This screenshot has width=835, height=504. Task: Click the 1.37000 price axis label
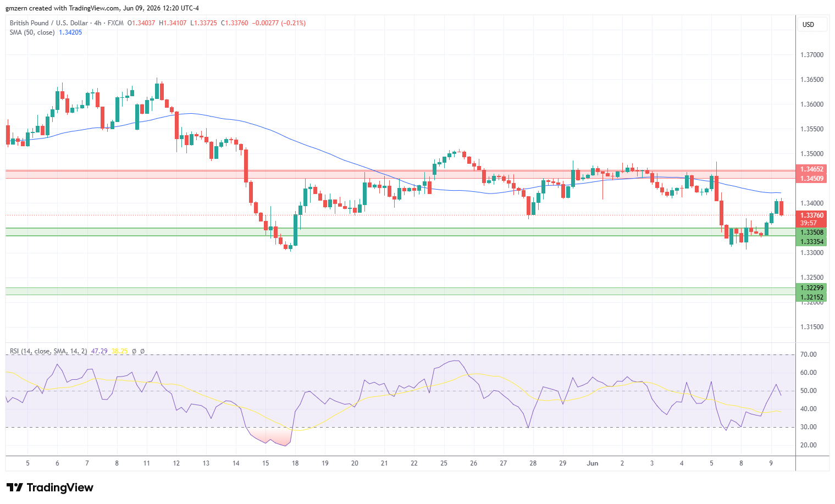(x=812, y=55)
